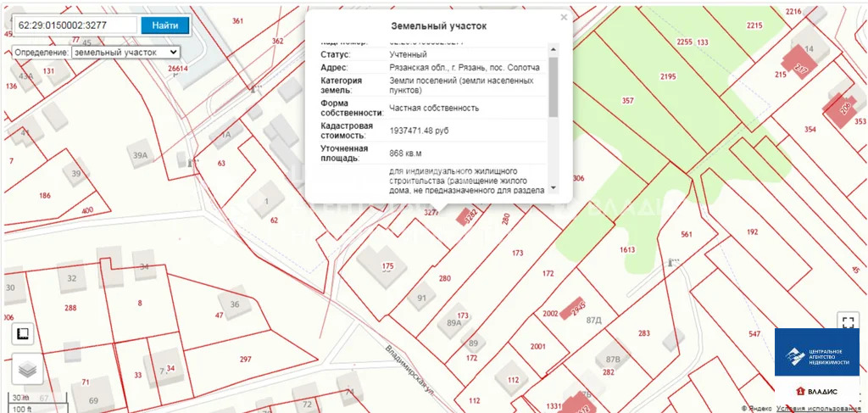The width and height of the screenshot is (868, 413).
Task: Click the Центральное агентство недвижимости logo
Action: coord(816,352)
